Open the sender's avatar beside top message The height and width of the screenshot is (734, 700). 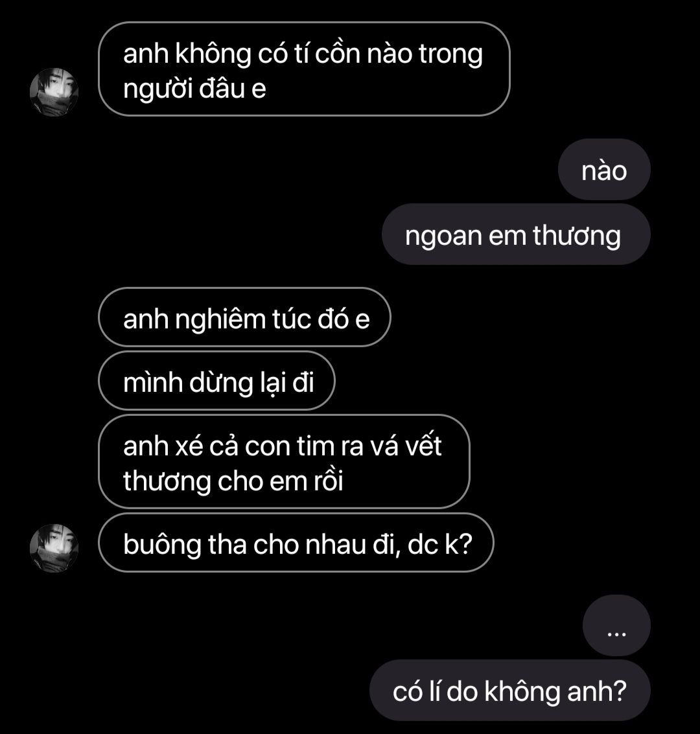[x=54, y=92]
